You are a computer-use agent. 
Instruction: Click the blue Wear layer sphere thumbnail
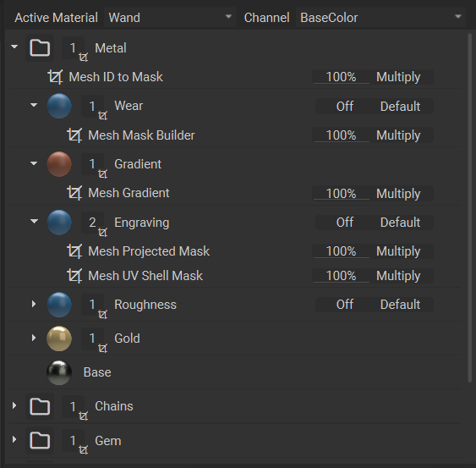click(59, 106)
